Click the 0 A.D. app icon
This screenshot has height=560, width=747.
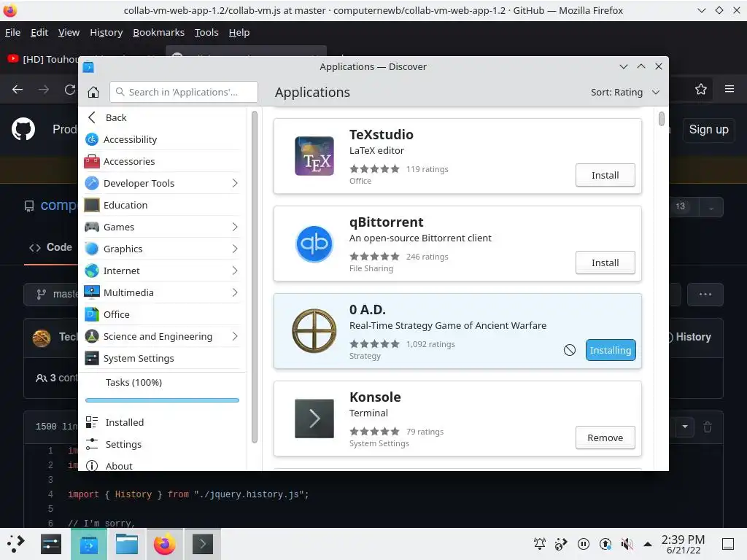click(314, 331)
